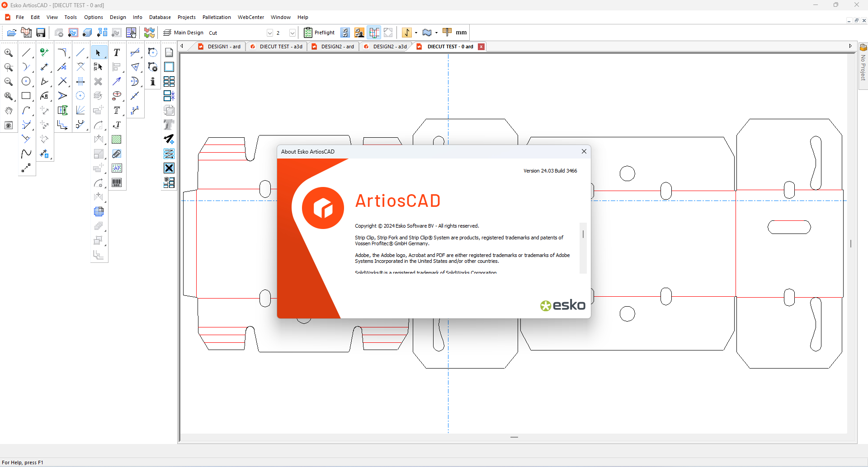Select the green Hatch fill tool
The image size is (868, 467).
tap(117, 140)
